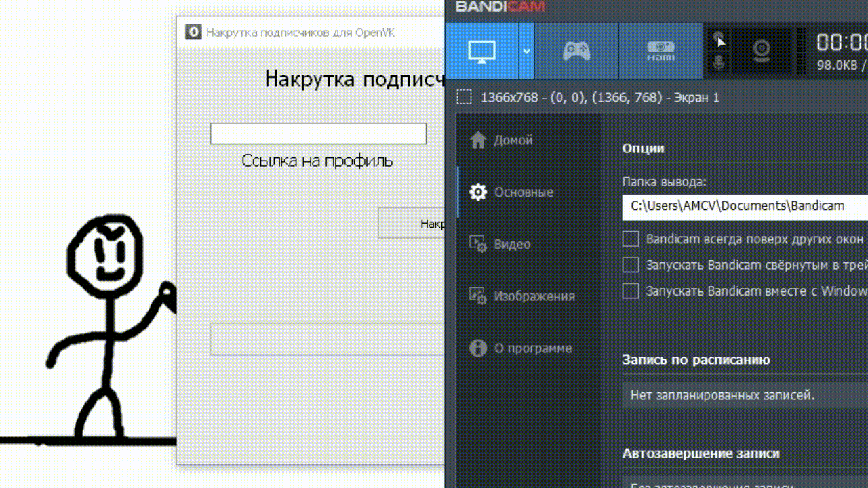Click the output folder path field
The width and height of the screenshot is (868, 488).
click(745, 207)
